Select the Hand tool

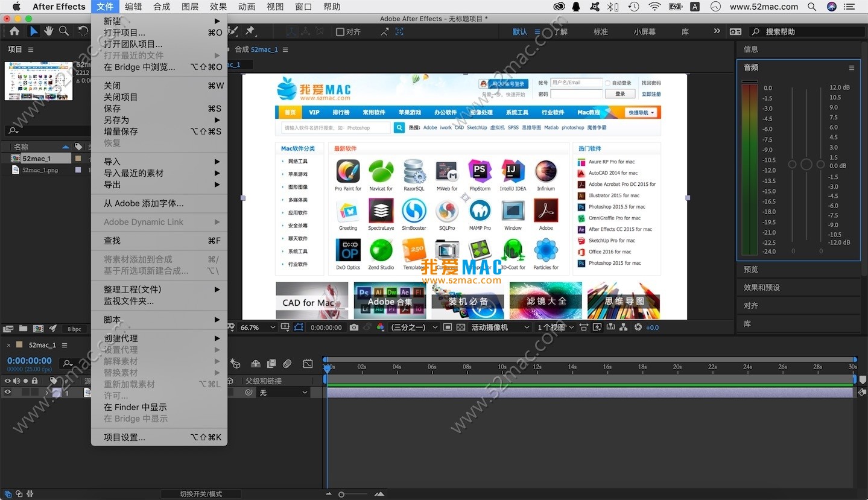(48, 31)
